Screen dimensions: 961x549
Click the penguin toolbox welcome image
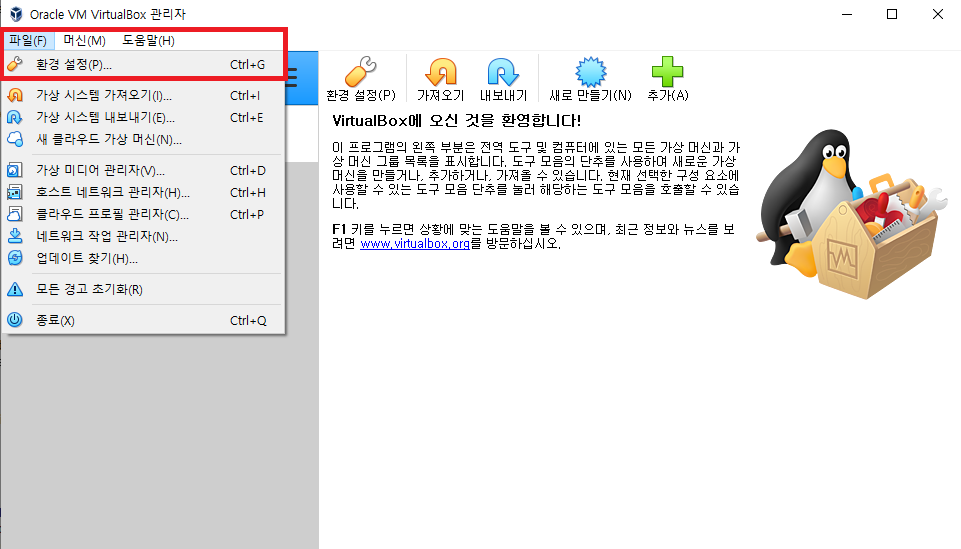click(851, 214)
